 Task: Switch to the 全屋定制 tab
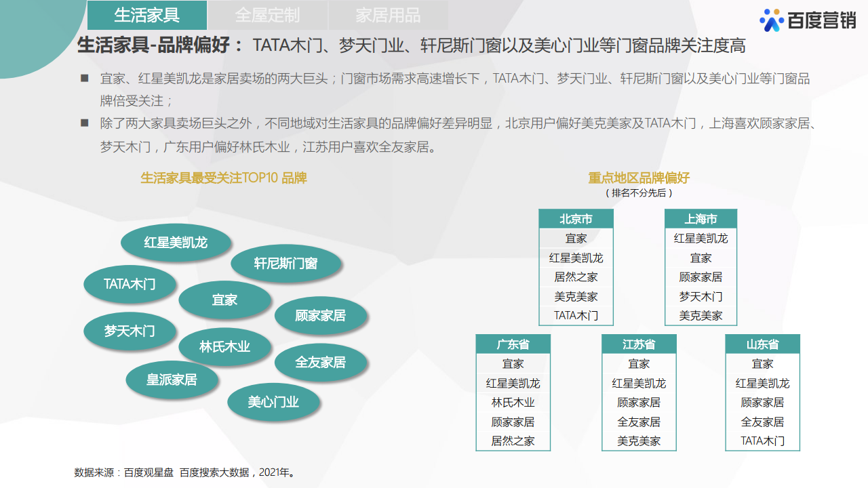pos(267,15)
